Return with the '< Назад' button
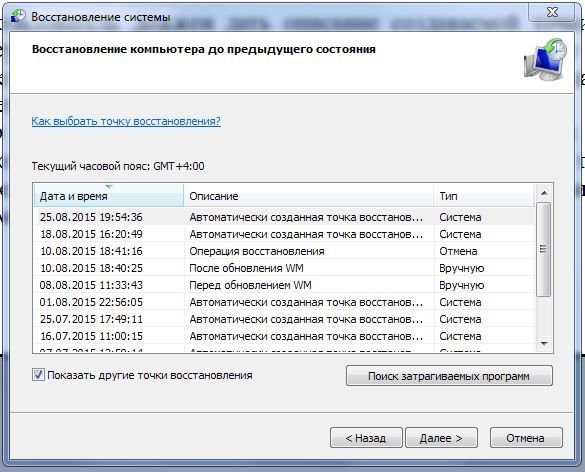Screen dimensions: 585x472 366,438
